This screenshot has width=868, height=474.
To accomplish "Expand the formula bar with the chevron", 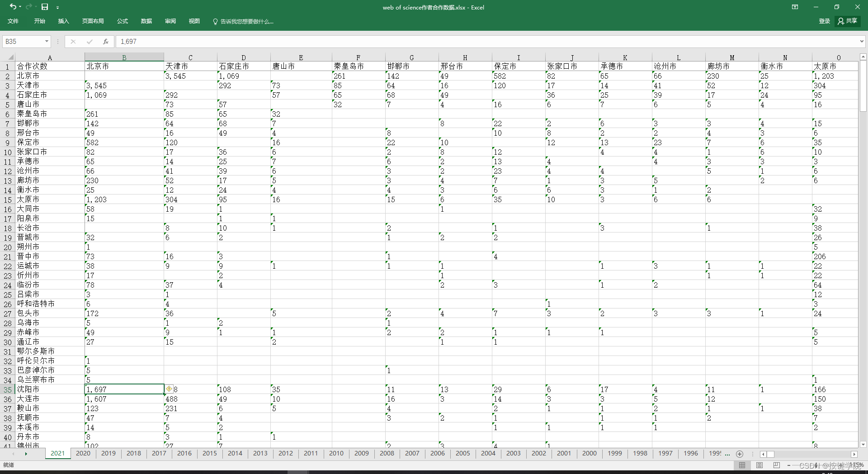I will 862,41.
